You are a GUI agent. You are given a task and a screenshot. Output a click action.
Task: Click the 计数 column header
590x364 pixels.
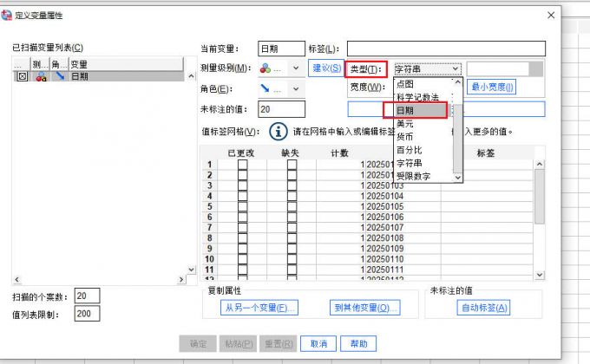[340, 153]
